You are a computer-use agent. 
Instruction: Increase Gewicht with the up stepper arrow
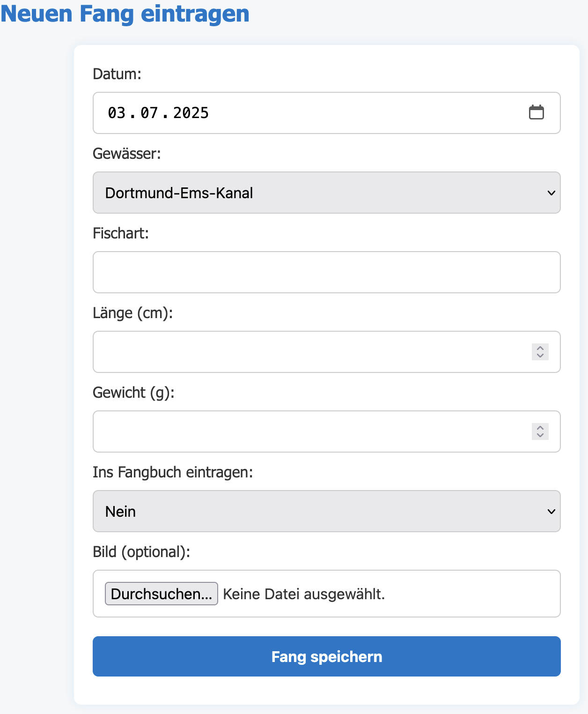coord(540,428)
